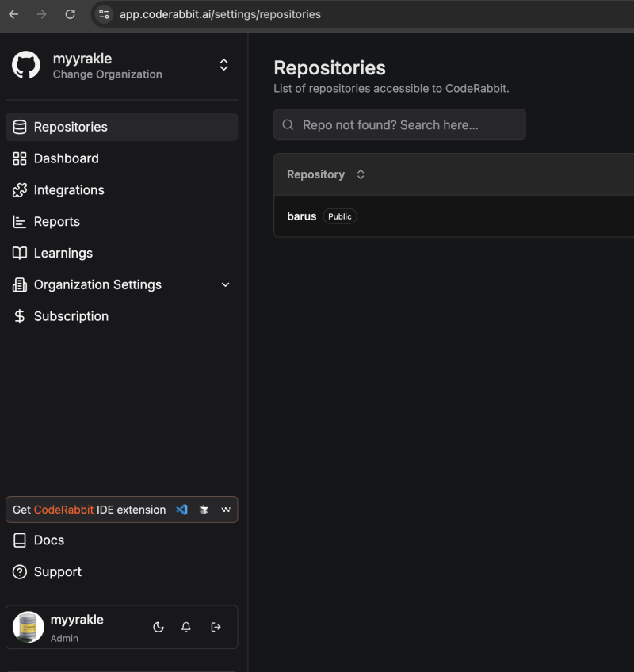Click the VS Code extension icon
This screenshot has width=634, height=672.
pos(181,510)
